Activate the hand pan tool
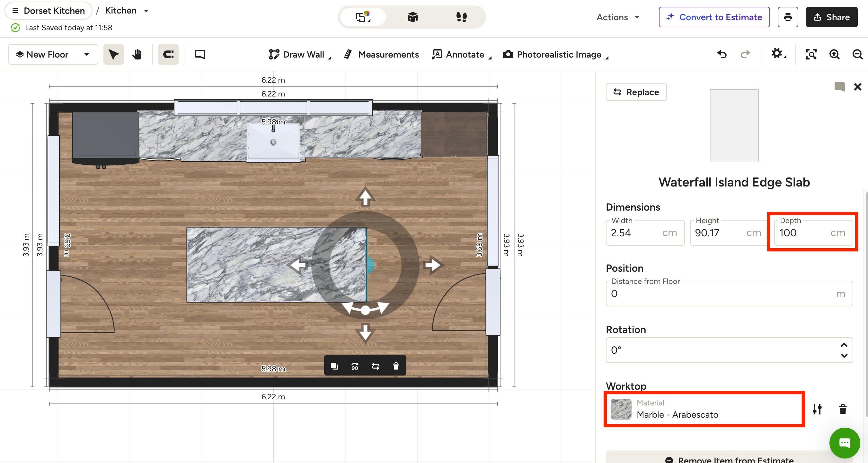 click(x=137, y=54)
